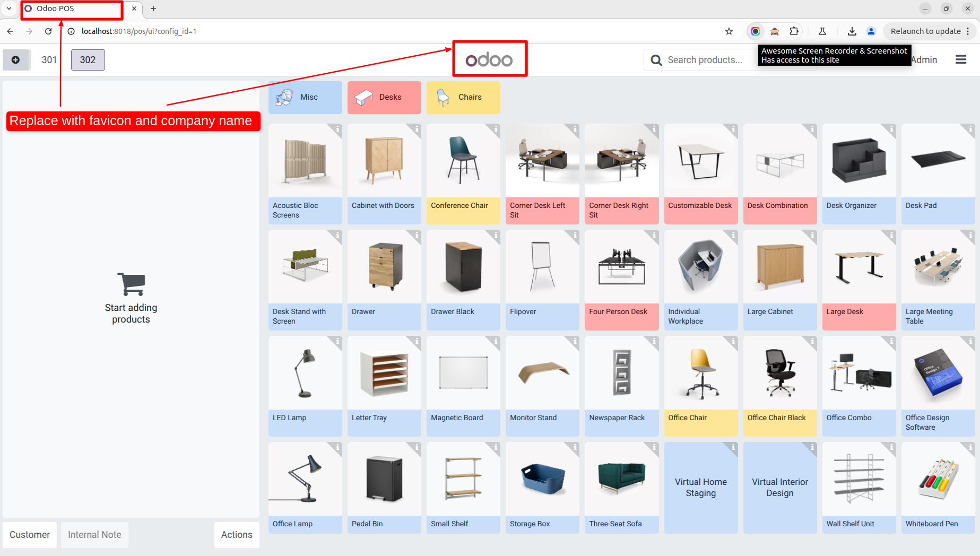The image size is (980, 556).
Task: Click the Internal Note button
Action: pyautogui.click(x=94, y=535)
